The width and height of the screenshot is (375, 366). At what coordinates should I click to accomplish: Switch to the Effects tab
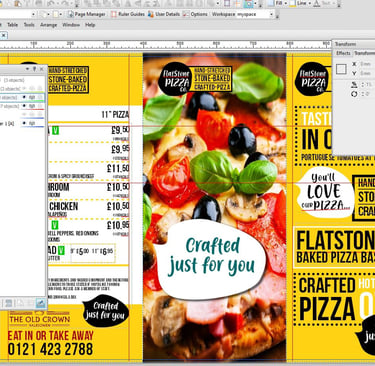click(343, 53)
